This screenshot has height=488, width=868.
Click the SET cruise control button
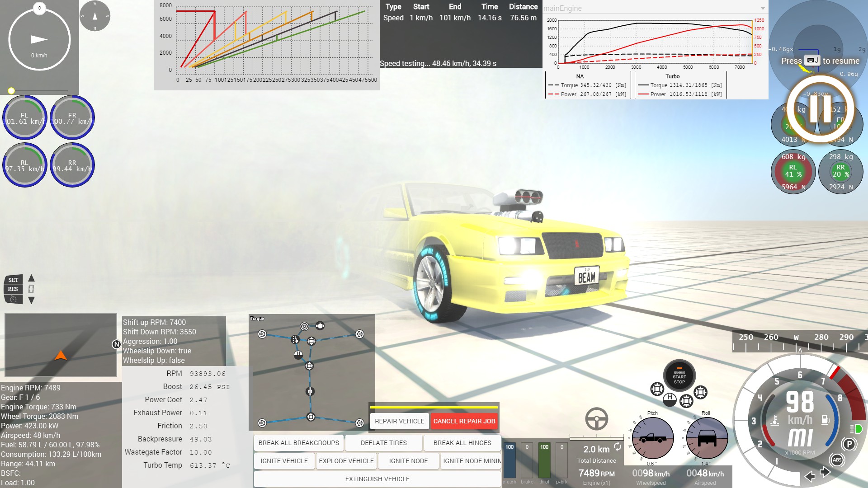pyautogui.click(x=13, y=280)
